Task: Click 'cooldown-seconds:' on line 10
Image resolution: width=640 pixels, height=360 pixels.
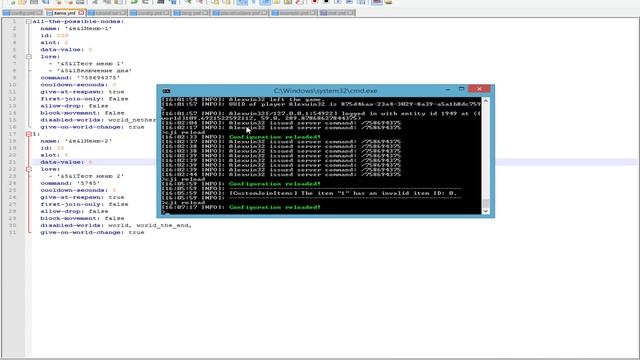Action: (74, 85)
